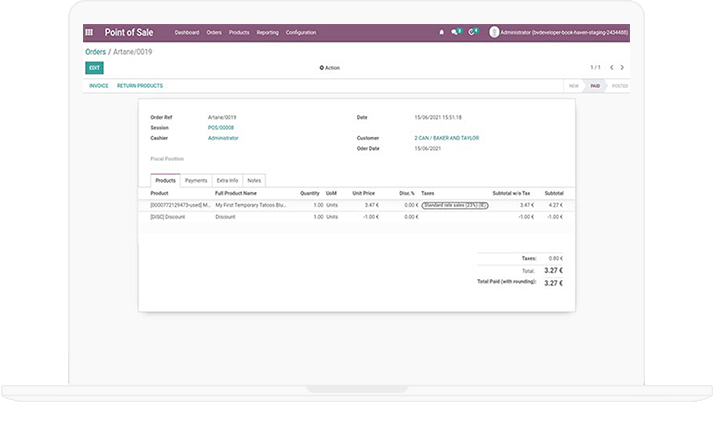Switch to the Payments tab
The height and width of the screenshot is (430, 715).
(x=196, y=180)
